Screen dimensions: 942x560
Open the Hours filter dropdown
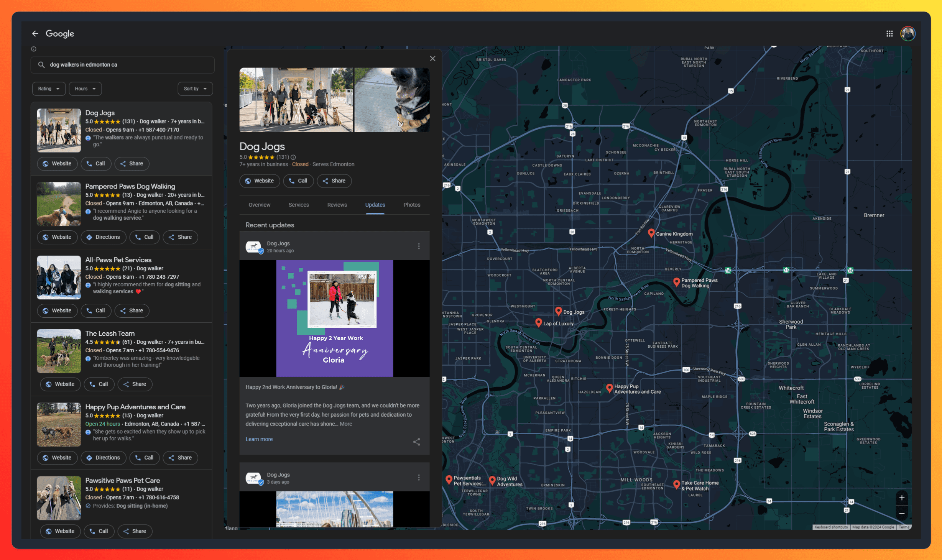tap(85, 89)
